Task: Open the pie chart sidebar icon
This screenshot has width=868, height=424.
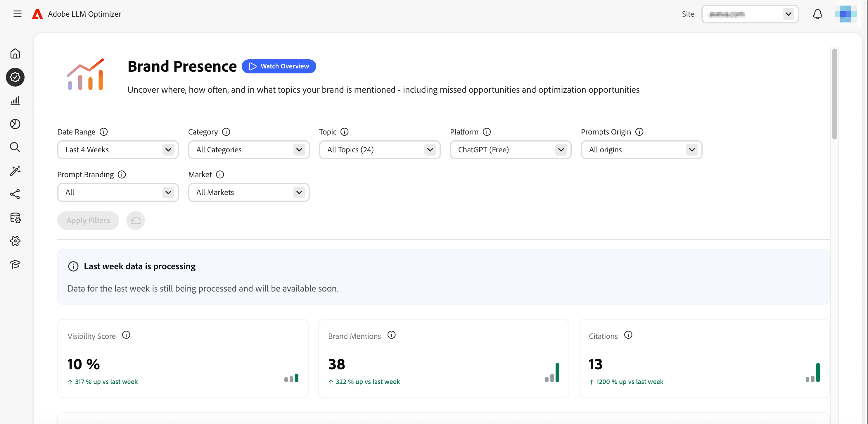Action: click(x=15, y=124)
